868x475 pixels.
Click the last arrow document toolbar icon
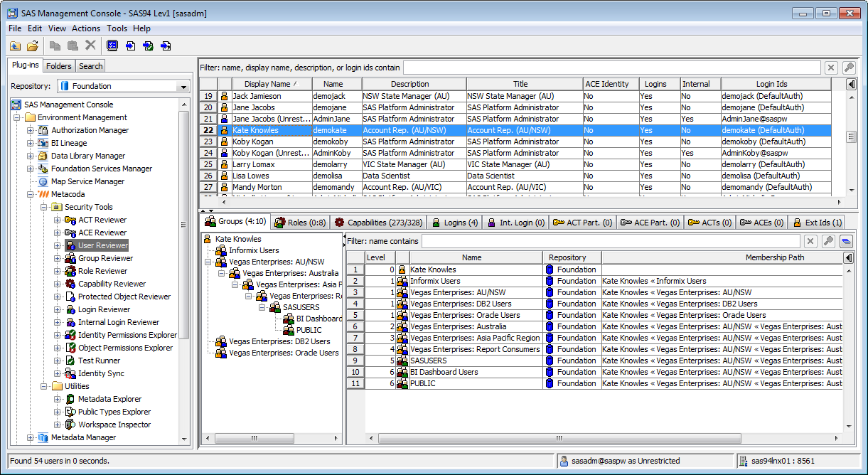tap(166, 46)
